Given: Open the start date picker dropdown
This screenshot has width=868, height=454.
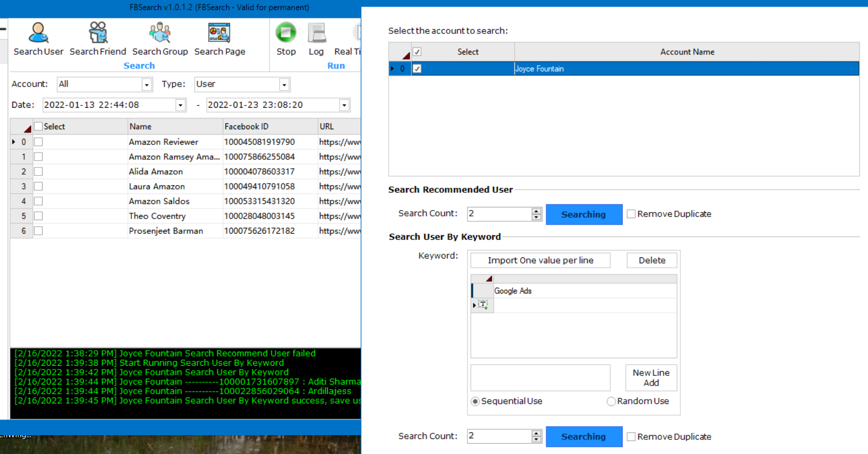Looking at the screenshot, I should 181,105.
